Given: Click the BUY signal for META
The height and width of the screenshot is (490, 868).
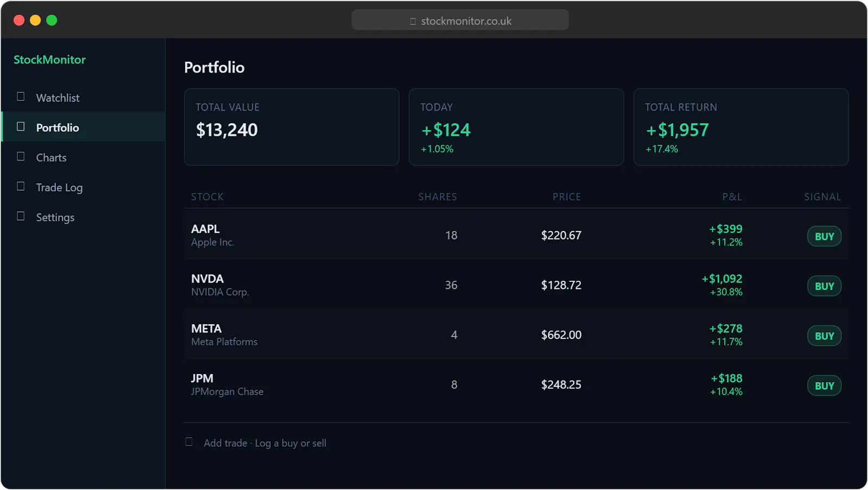Looking at the screenshot, I should tap(824, 336).
